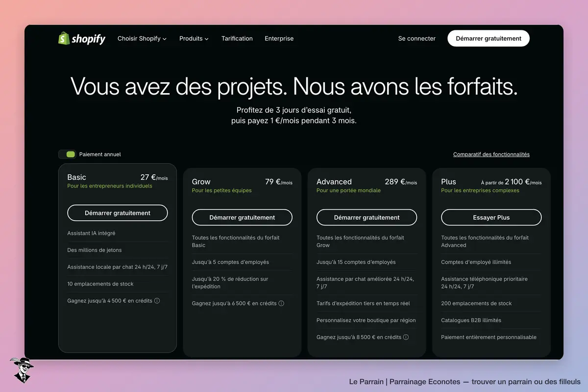Click the Advanced plan title
Image resolution: width=588 pixels, height=392 pixels.
click(x=334, y=182)
